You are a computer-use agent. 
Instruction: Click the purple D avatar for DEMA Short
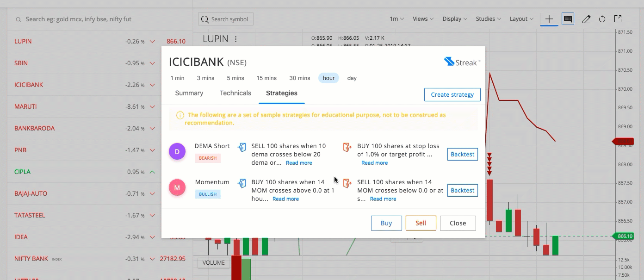click(x=177, y=151)
